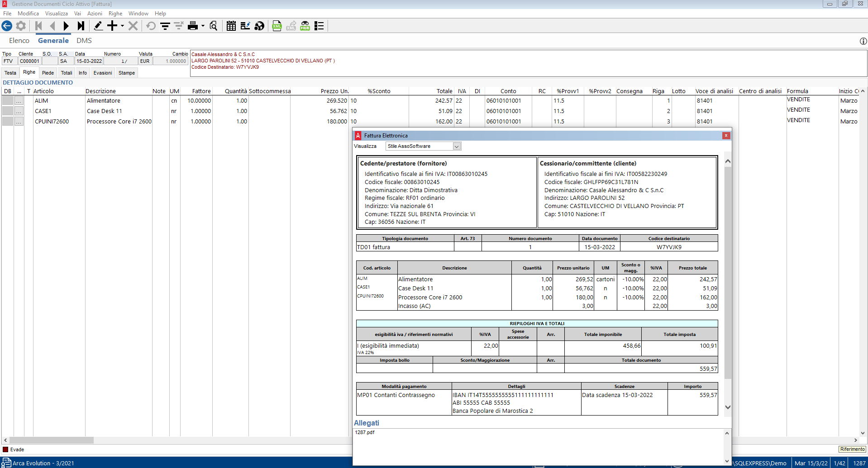Click the info circle icon top right

pyautogui.click(x=863, y=41)
